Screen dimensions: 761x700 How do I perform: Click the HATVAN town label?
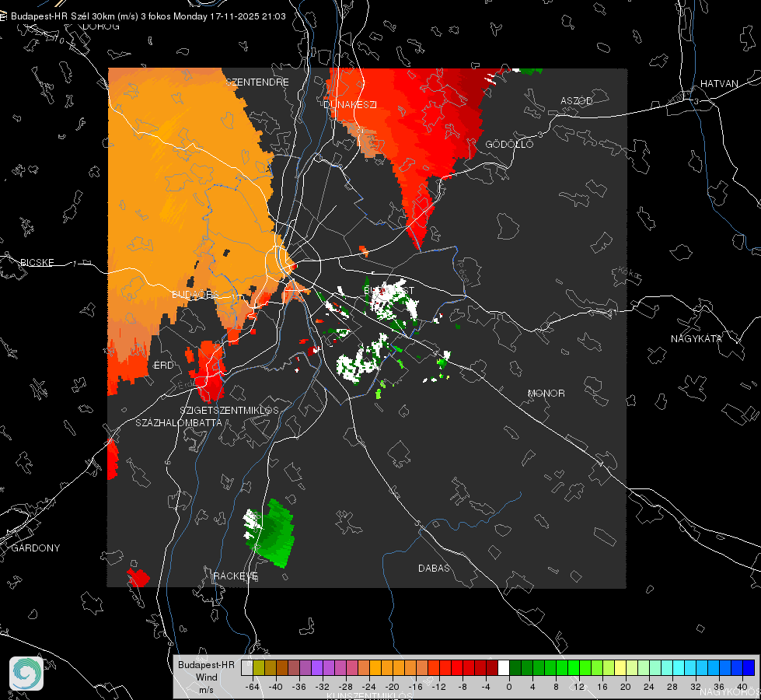[719, 83]
